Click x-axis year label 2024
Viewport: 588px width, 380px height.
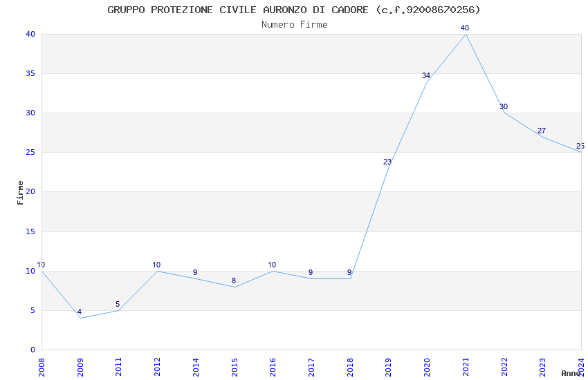click(x=581, y=367)
